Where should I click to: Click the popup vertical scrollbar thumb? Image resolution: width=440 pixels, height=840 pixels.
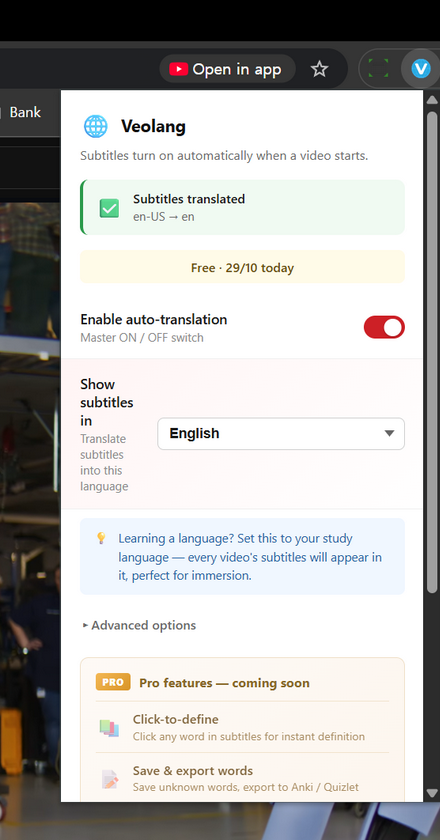click(x=432, y=352)
